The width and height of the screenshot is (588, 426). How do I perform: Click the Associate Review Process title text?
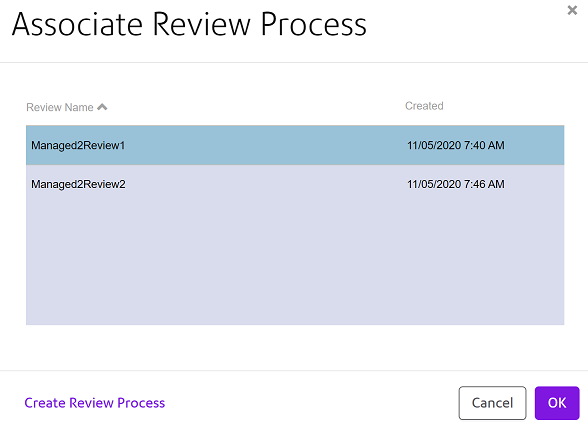(189, 24)
